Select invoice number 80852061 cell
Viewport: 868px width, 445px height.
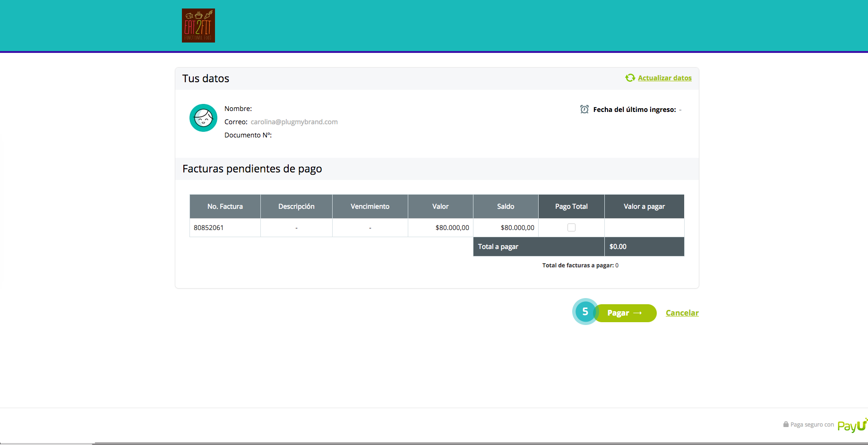coord(209,228)
